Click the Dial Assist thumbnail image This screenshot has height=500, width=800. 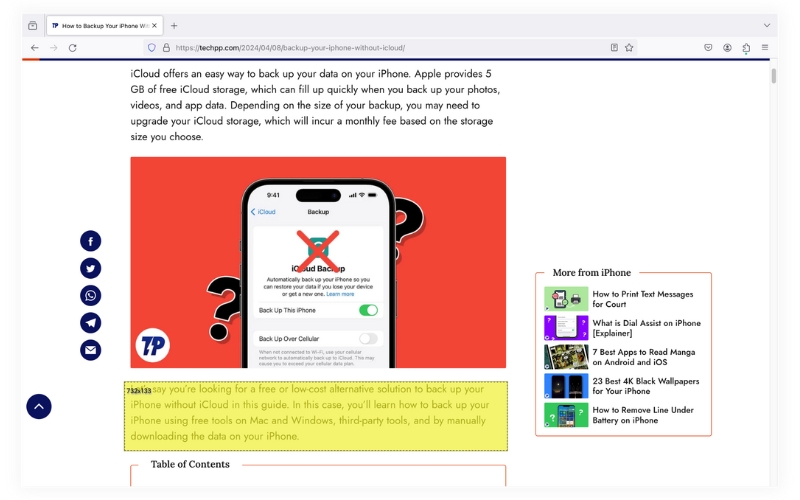pyautogui.click(x=566, y=328)
